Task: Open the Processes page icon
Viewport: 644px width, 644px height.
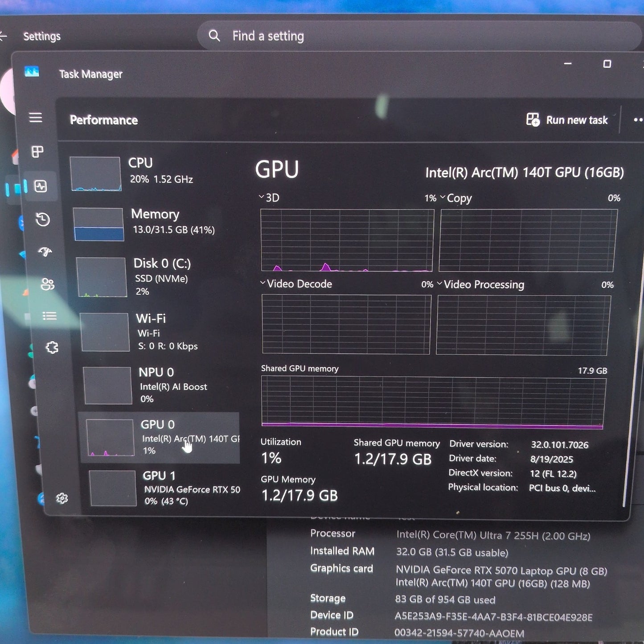Action: click(x=37, y=152)
